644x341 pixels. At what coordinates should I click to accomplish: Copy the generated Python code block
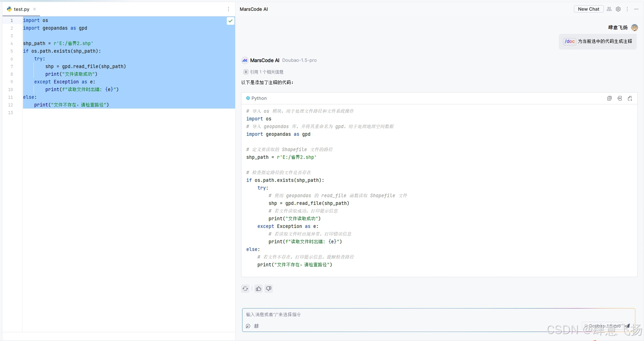(x=609, y=98)
